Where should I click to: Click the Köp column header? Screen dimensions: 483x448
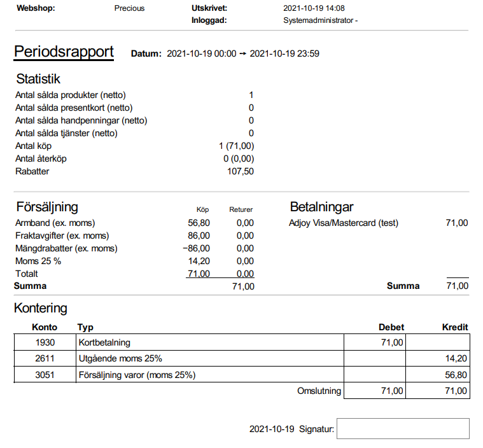[x=203, y=209]
